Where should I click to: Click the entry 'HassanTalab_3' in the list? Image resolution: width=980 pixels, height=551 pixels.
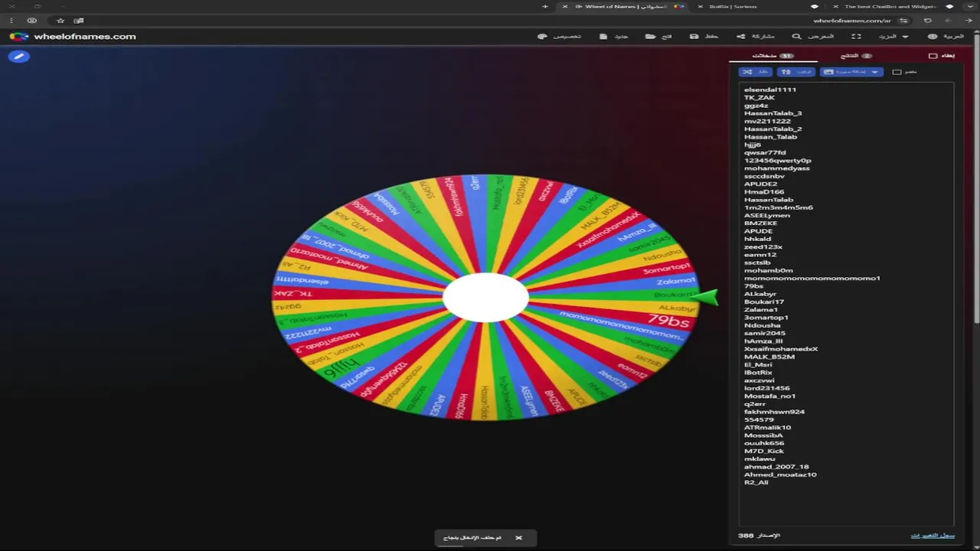[773, 113]
